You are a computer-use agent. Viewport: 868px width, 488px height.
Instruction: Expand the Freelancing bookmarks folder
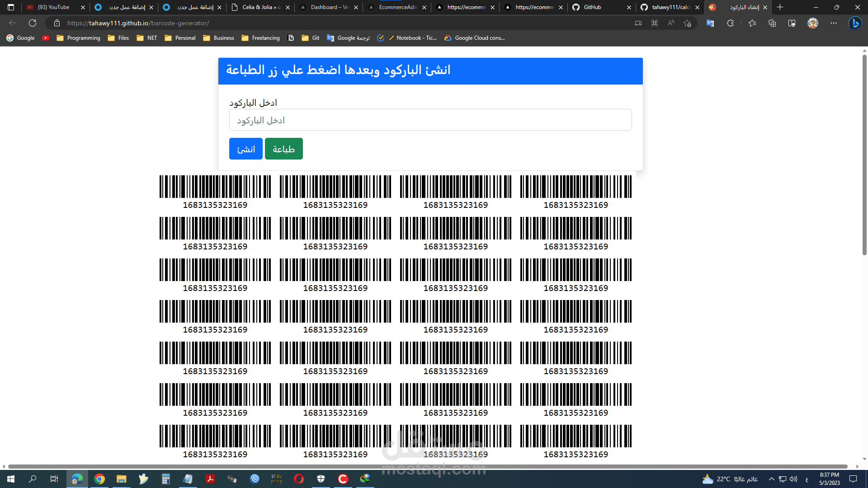pos(260,38)
